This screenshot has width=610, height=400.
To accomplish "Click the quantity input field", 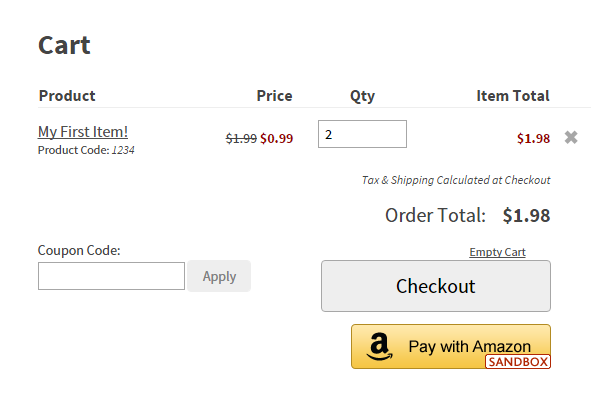I will coord(362,134).
